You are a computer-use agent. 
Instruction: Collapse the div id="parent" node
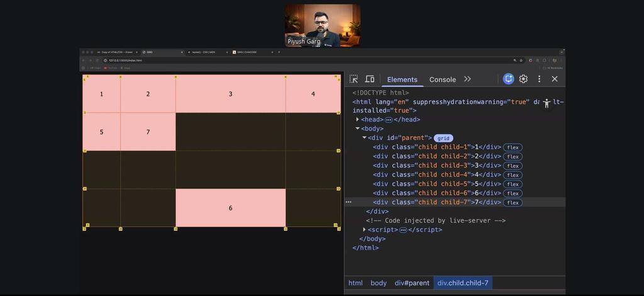click(x=364, y=138)
